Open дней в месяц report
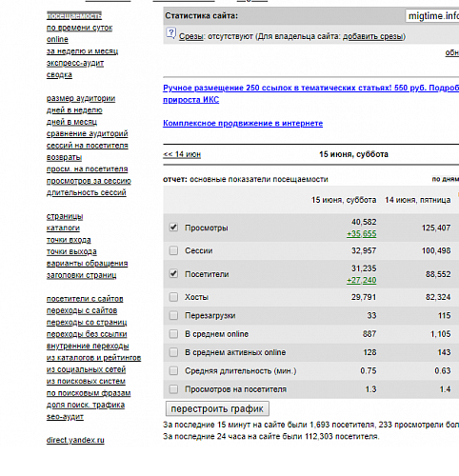The height and width of the screenshot is (476, 459). click(71, 122)
